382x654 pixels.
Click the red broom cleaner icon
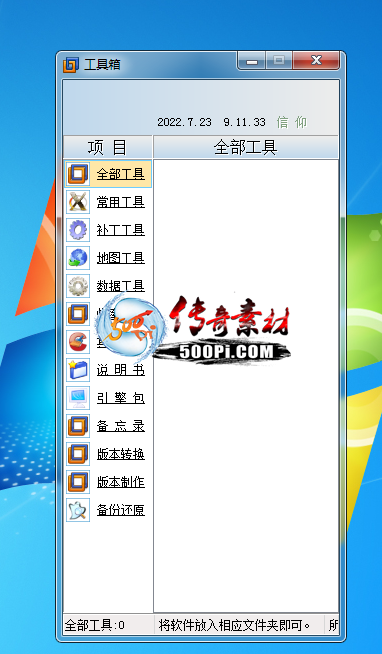pyautogui.click(x=78, y=342)
